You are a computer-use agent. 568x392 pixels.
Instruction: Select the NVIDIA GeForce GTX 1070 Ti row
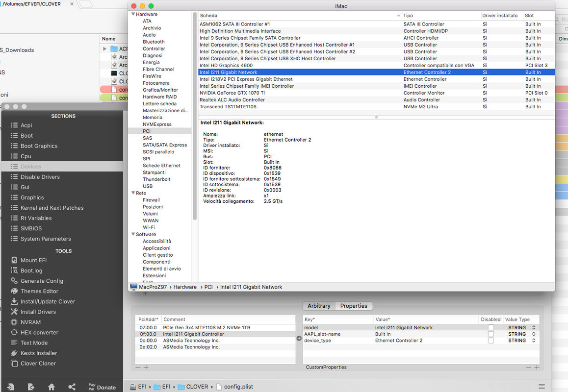(x=377, y=93)
